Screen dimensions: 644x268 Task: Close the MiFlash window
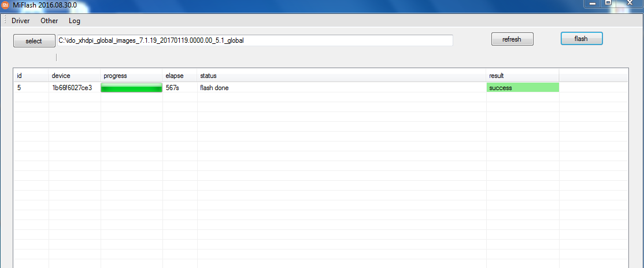(630, 2)
